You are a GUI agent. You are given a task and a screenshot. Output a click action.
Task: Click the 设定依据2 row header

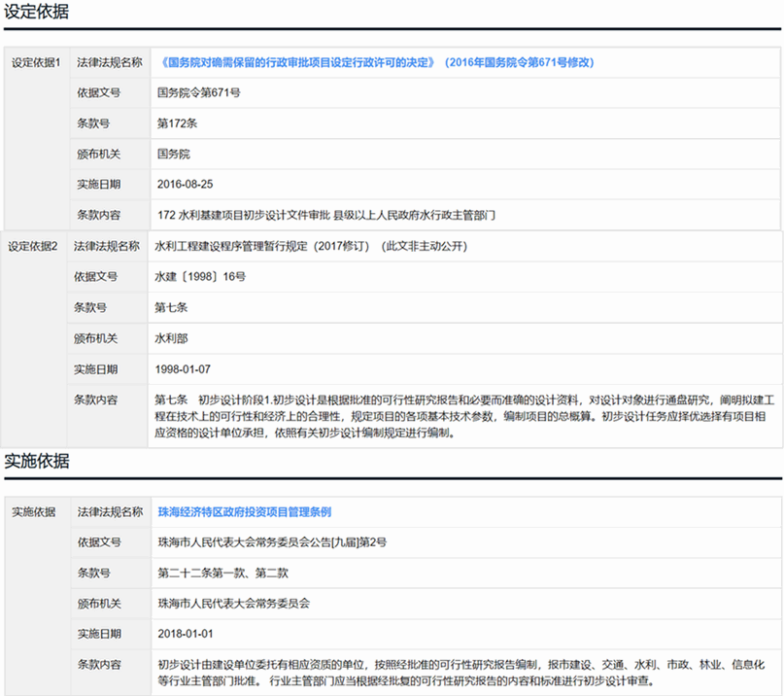[x=32, y=246]
